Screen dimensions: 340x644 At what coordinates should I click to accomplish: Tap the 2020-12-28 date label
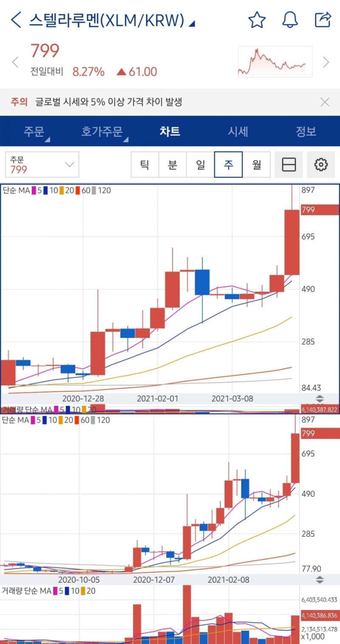click(83, 399)
